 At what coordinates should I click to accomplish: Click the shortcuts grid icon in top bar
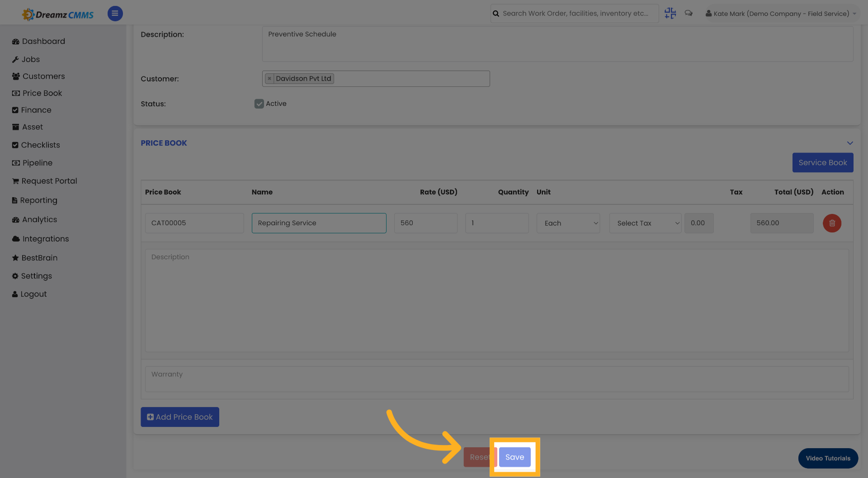[670, 13]
